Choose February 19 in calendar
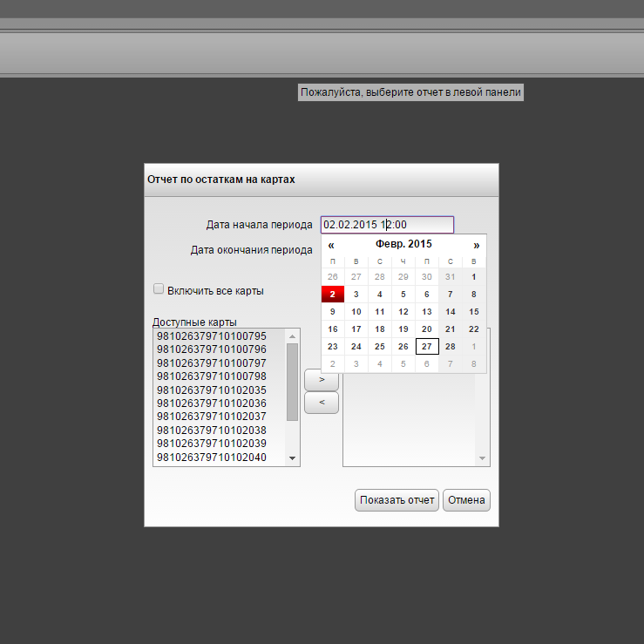This screenshot has width=644, height=644. click(x=403, y=329)
